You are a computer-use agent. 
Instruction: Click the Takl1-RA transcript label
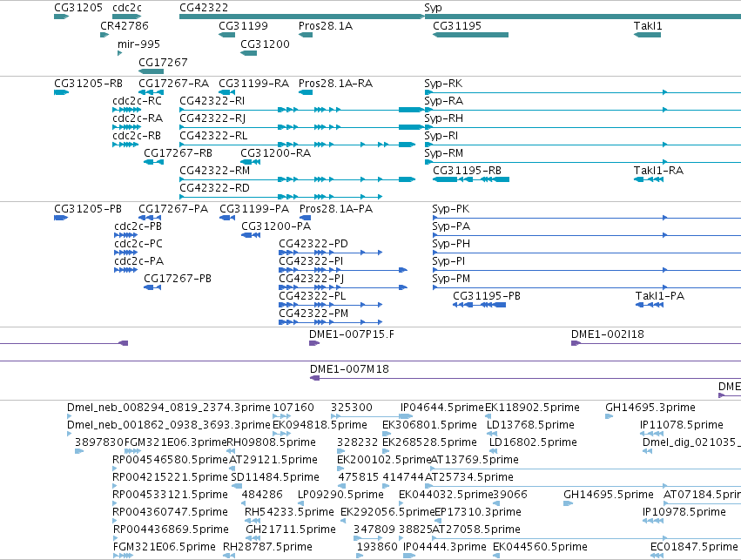[658, 171]
